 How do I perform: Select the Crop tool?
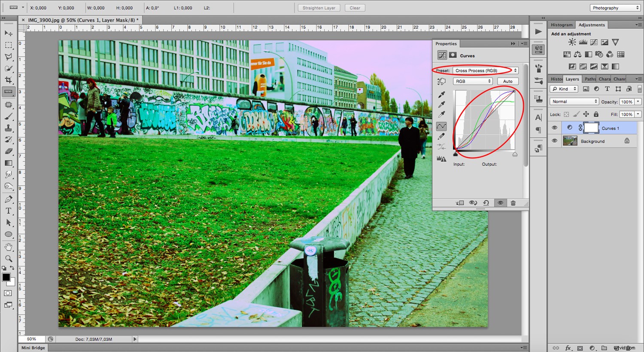[x=9, y=80]
